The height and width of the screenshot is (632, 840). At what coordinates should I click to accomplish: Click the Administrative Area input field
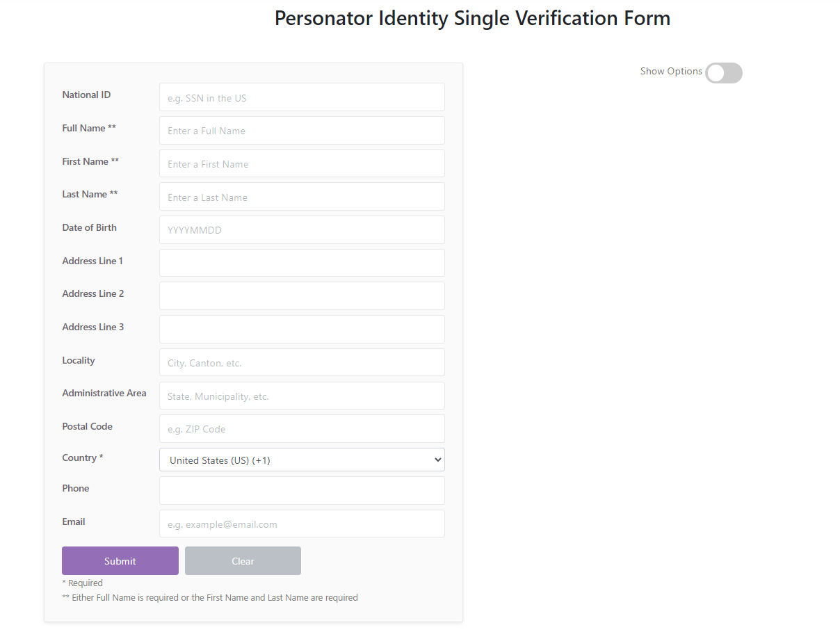[x=302, y=396]
